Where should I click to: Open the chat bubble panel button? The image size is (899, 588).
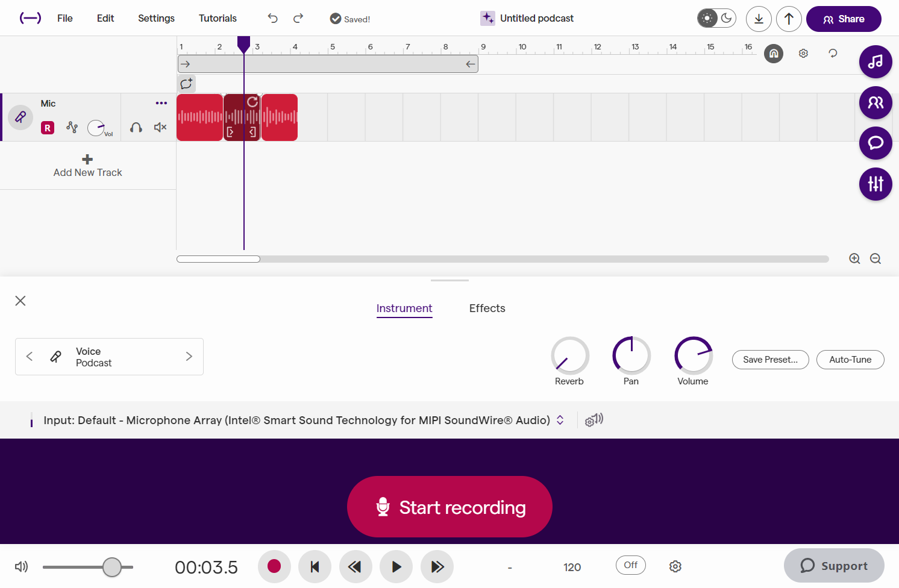(876, 143)
